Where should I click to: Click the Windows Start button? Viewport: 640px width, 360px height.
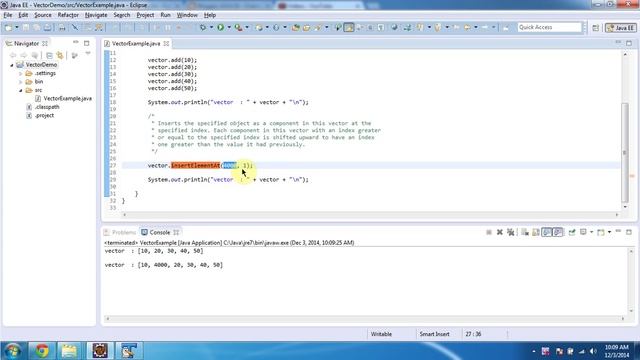tap(13, 351)
